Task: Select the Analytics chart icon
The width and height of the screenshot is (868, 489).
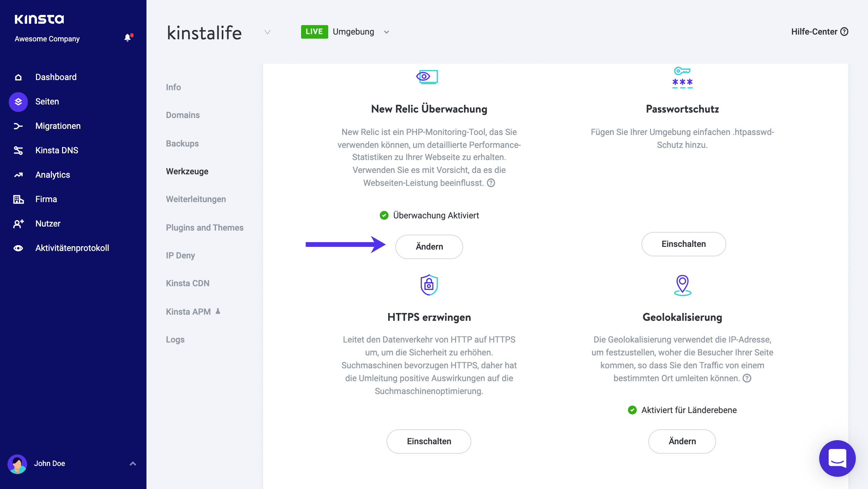Action: (18, 175)
